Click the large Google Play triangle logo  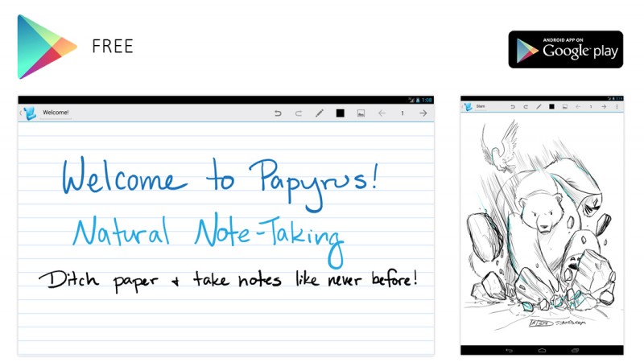(x=47, y=47)
